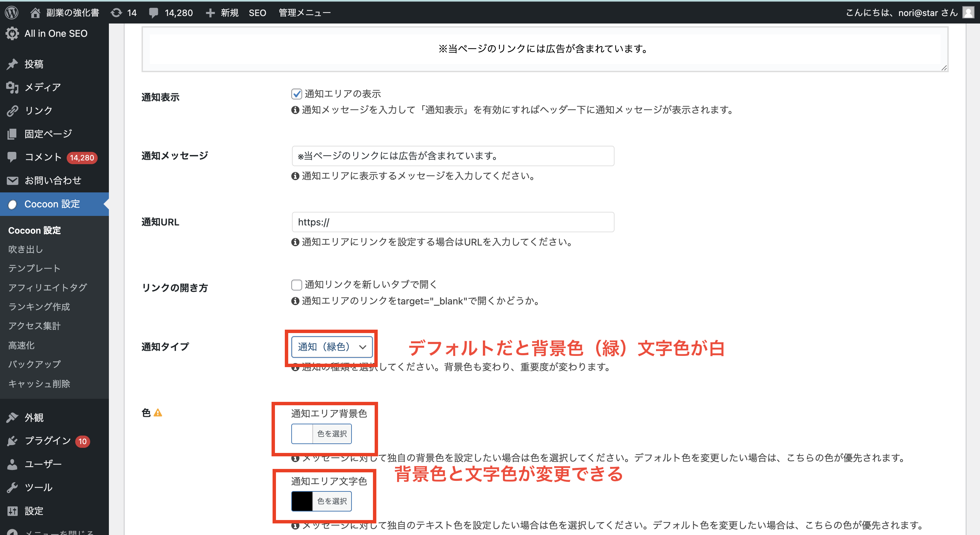This screenshot has width=980, height=535.
Task: Click the メディア media icon
Action: 12,87
